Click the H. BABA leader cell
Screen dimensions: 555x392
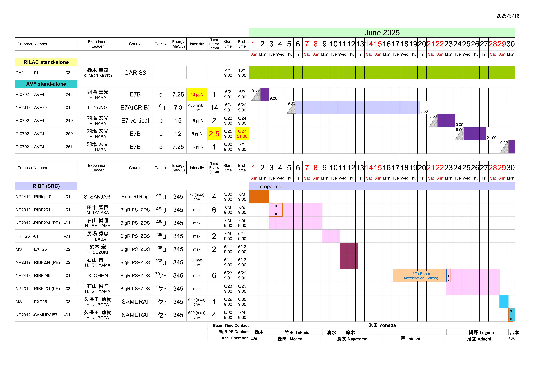point(98,236)
